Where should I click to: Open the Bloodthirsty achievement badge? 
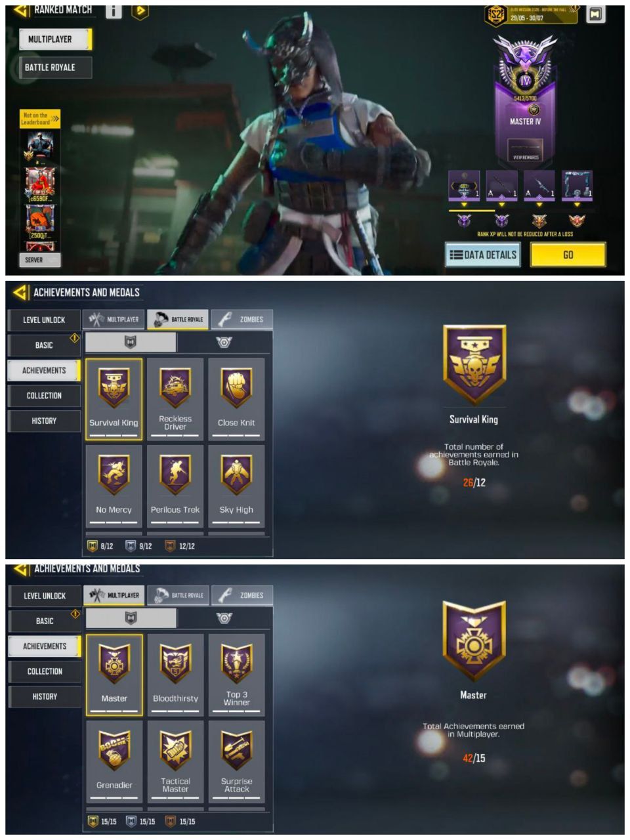pyautogui.click(x=175, y=675)
